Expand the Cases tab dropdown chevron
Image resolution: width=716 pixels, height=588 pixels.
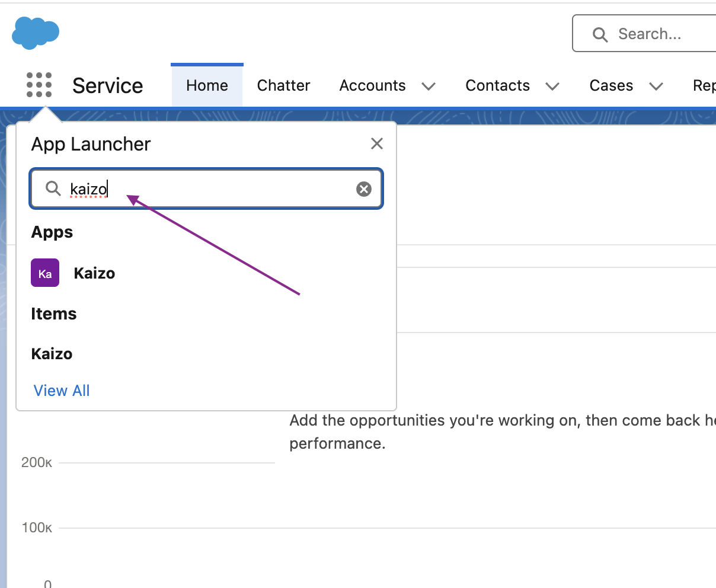click(x=656, y=87)
